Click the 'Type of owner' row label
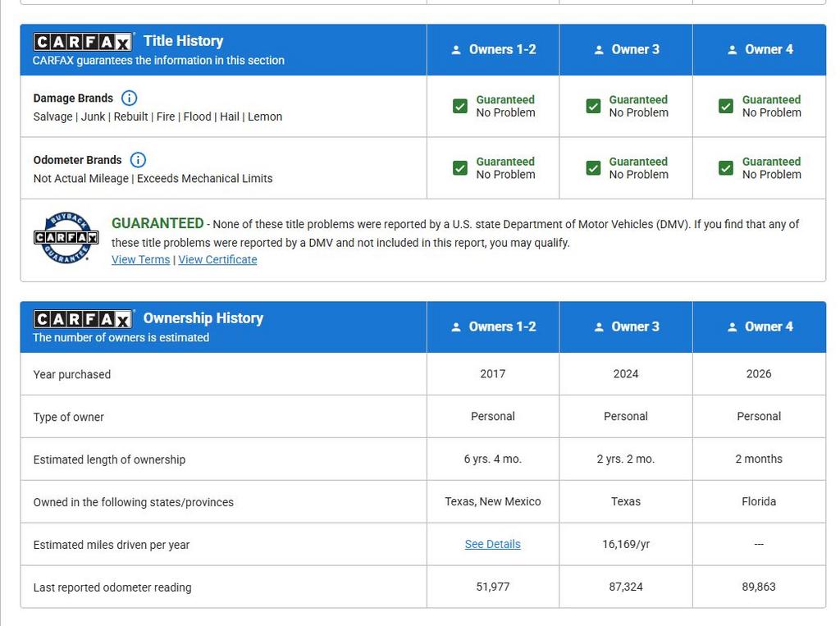This screenshot has height=626, width=840. [x=69, y=417]
